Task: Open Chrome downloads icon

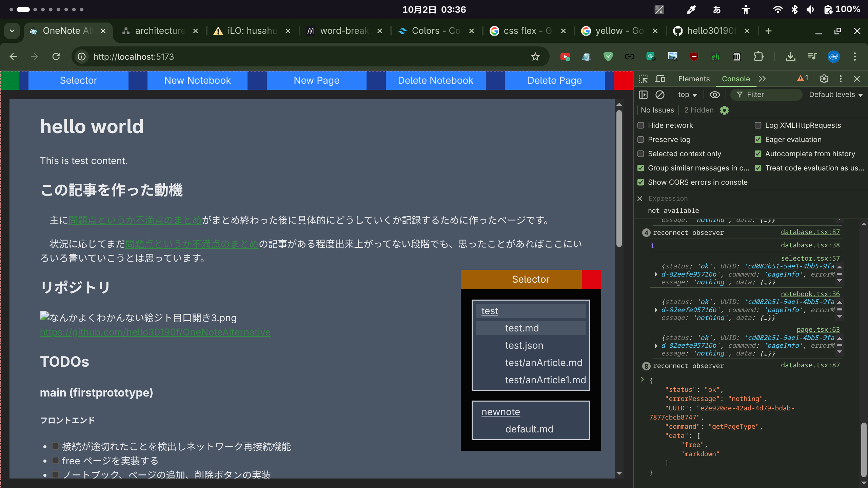Action: point(791,56)
